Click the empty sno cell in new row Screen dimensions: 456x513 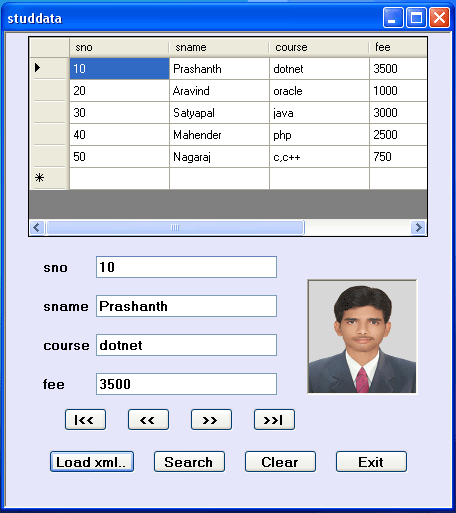119,178
